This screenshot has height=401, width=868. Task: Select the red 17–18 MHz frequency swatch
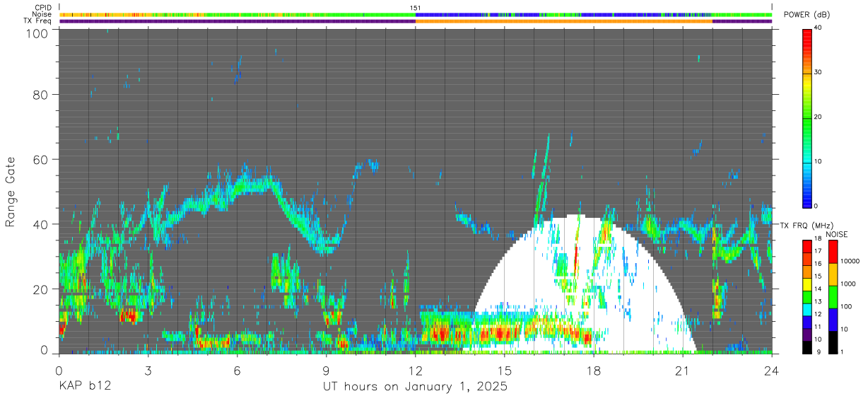click(807, 246)
